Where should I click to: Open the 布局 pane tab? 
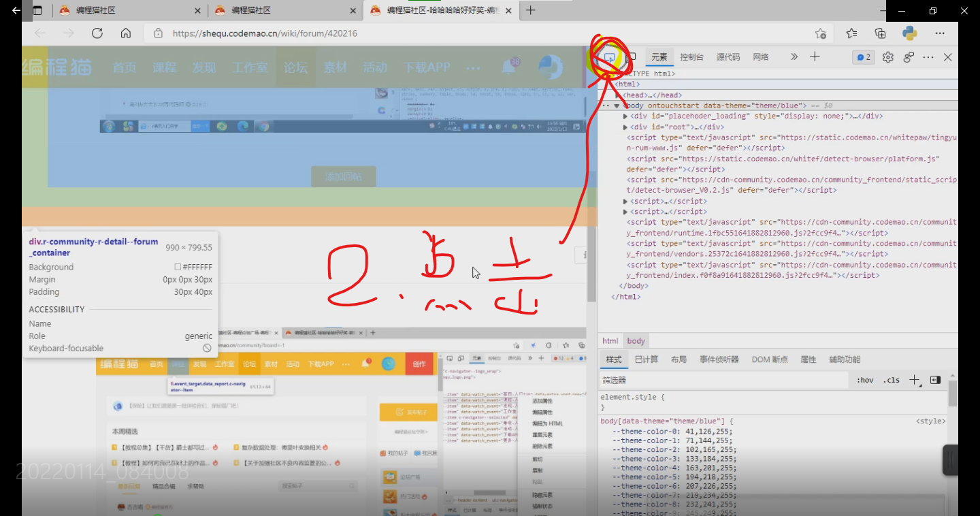pos(679,359)
